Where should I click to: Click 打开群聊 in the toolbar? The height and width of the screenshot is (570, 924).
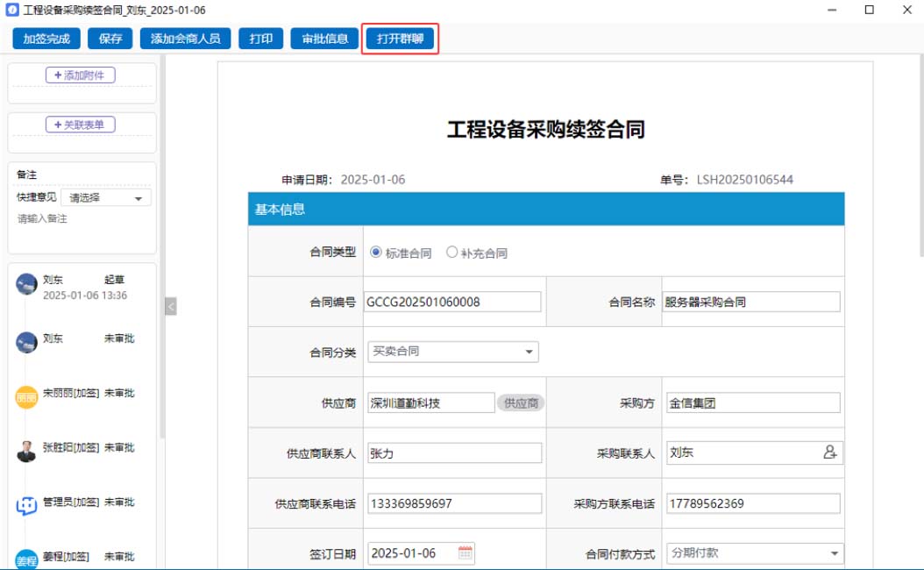400,39
